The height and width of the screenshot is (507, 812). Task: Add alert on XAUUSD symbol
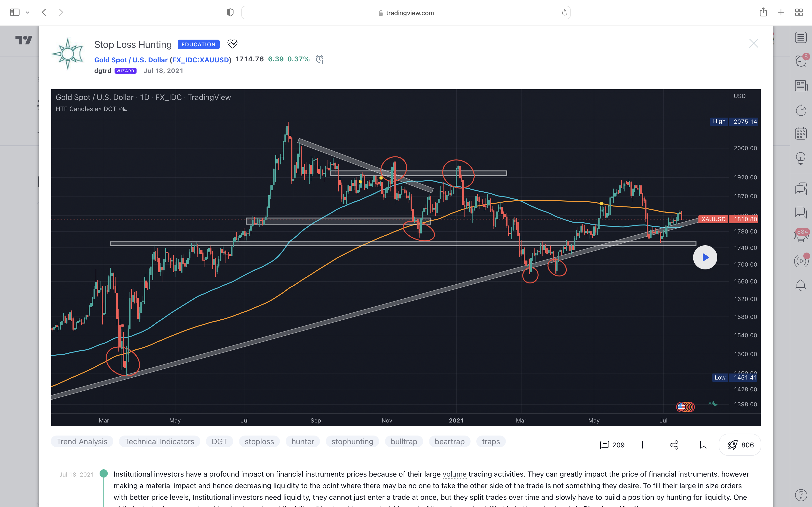point(320,59)
